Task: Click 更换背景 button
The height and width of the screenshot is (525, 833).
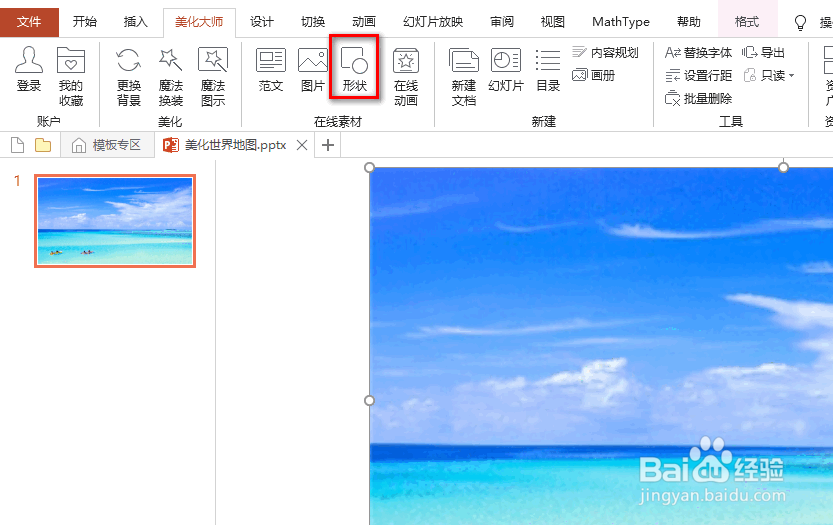Action: point(129,76)
